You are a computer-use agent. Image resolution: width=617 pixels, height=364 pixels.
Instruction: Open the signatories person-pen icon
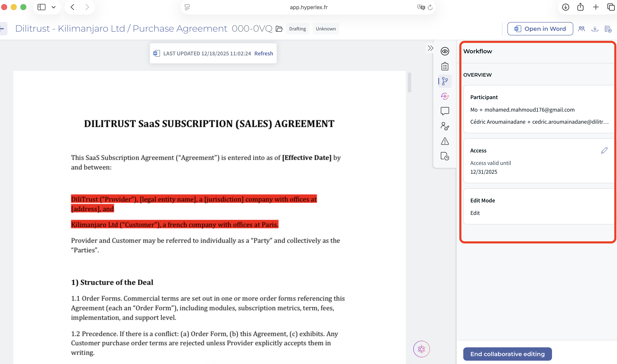pos(445,126)
